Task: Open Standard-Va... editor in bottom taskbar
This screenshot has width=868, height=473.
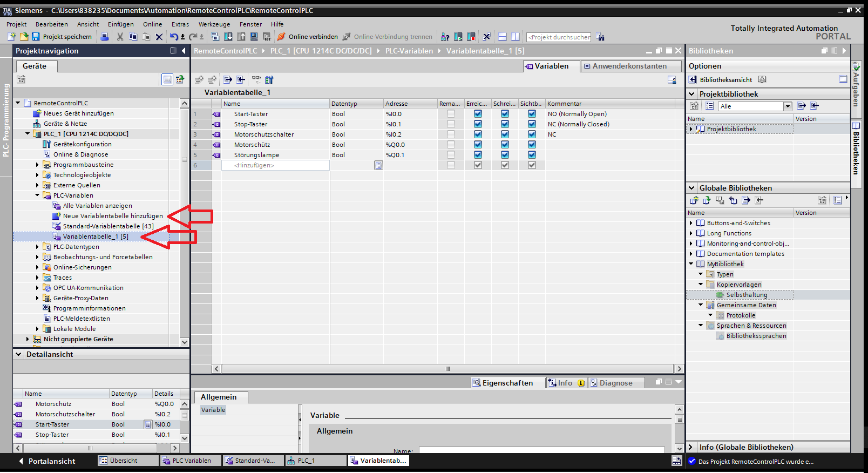Action: point(254,461)
